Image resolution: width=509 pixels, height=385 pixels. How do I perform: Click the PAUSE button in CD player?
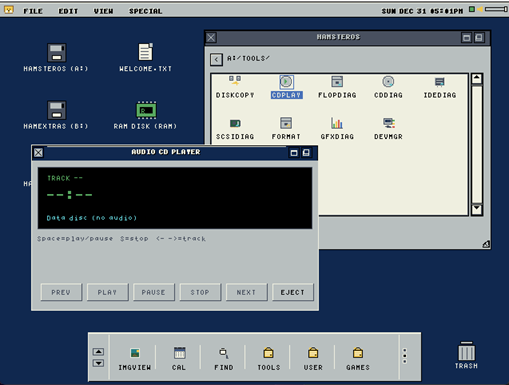click(154, 292)
